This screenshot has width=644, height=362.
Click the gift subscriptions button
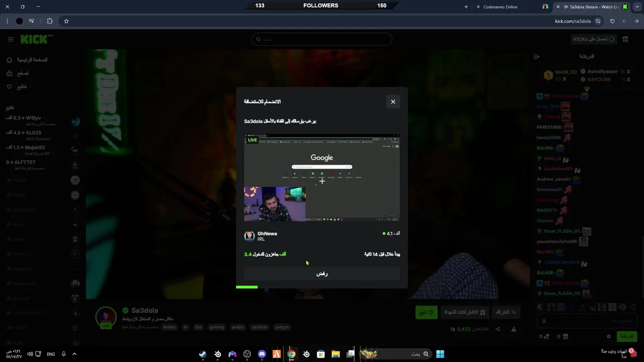pos(464,312)
